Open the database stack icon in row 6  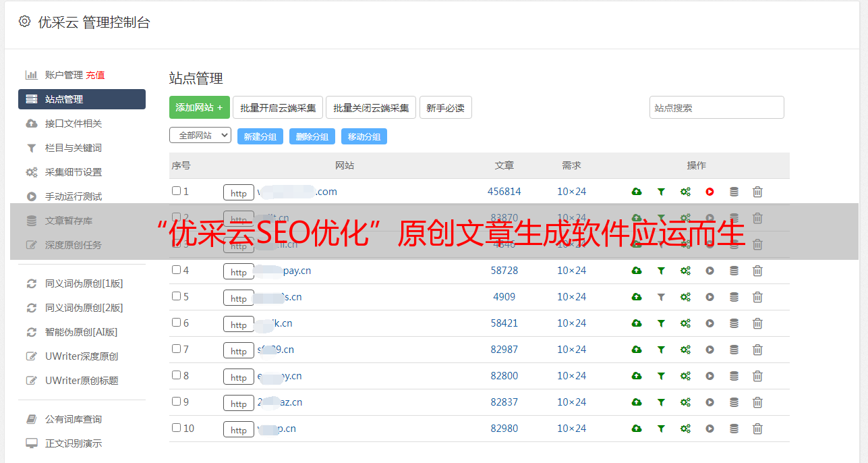pos(734,323)
